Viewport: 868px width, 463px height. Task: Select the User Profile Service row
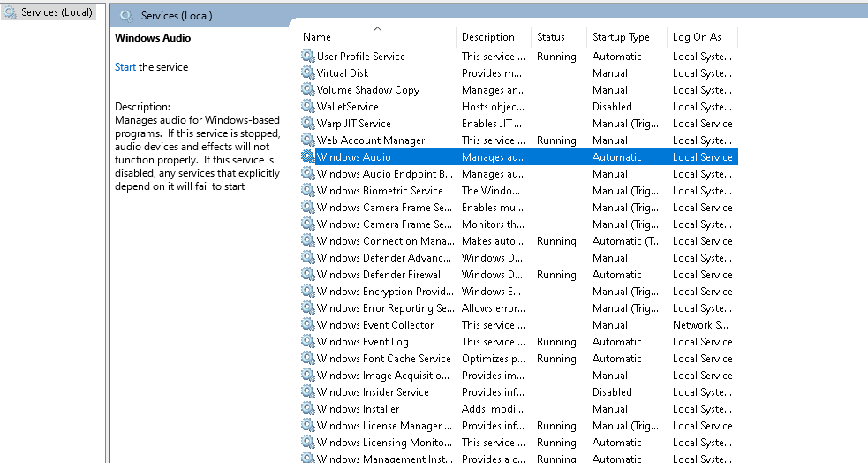point(519,56)
